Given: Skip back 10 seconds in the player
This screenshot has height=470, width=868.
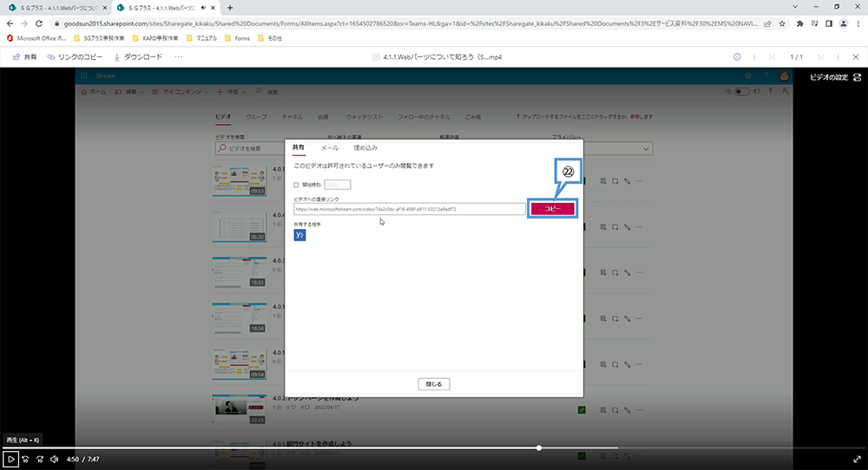Looking at the screenshot, I should click(x=25, y=459).
